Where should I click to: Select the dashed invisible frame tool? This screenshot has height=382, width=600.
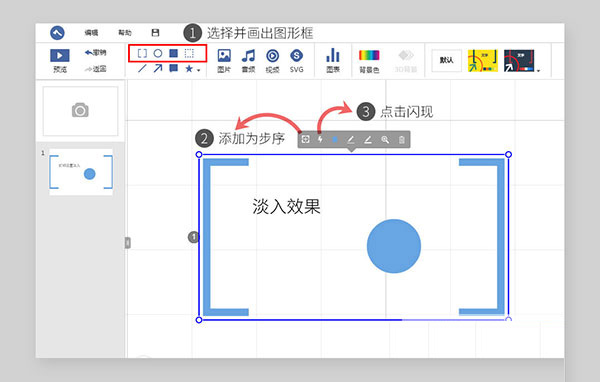(x=189, y=53)
